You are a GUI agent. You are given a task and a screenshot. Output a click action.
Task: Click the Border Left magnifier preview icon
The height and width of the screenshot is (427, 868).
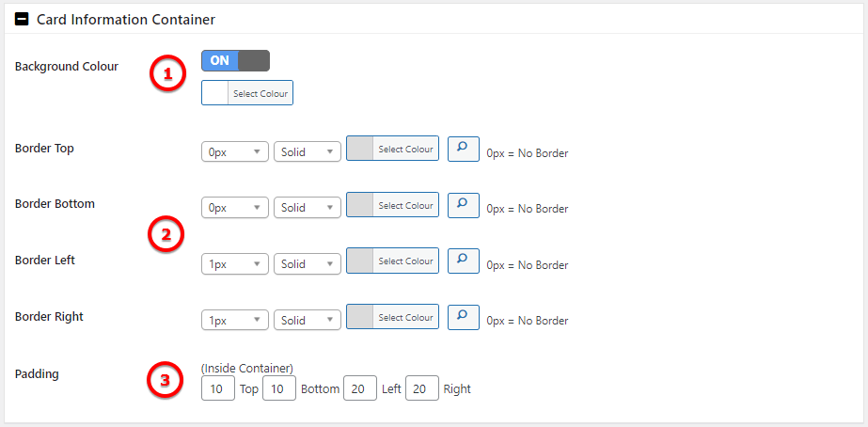(x=463, y=261)
